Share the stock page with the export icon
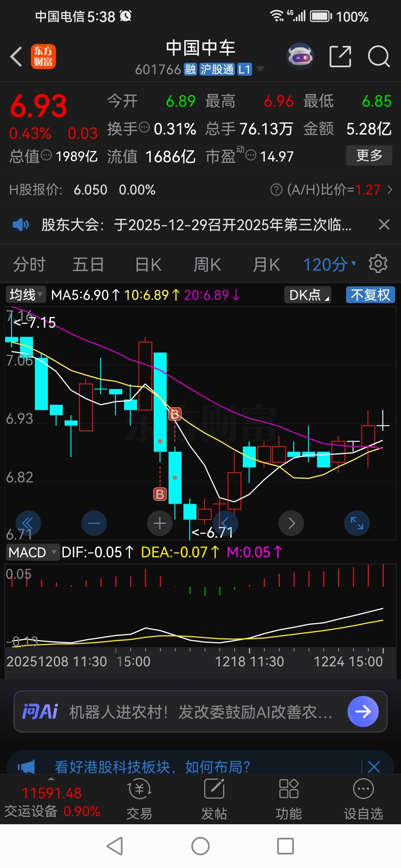 point(340,57)
